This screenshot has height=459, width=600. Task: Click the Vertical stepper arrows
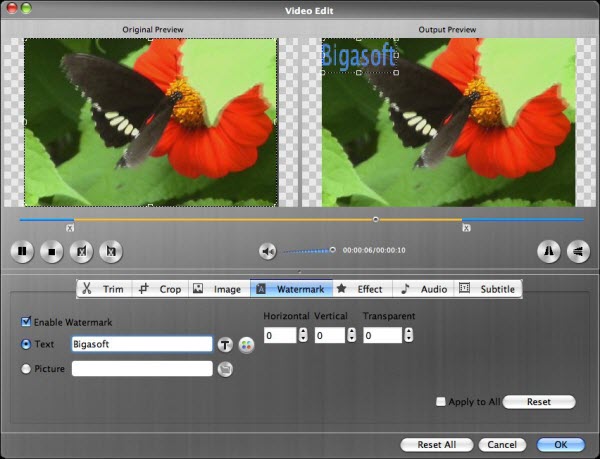(x=351, y=335)
